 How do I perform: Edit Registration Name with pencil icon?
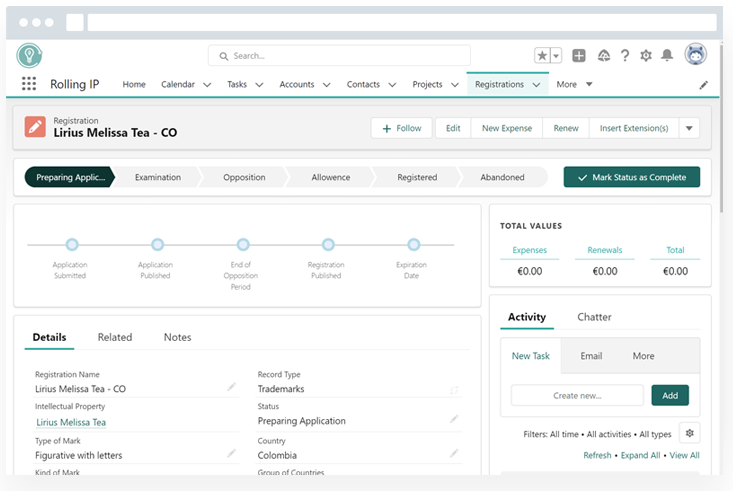(x=231, y=387)
